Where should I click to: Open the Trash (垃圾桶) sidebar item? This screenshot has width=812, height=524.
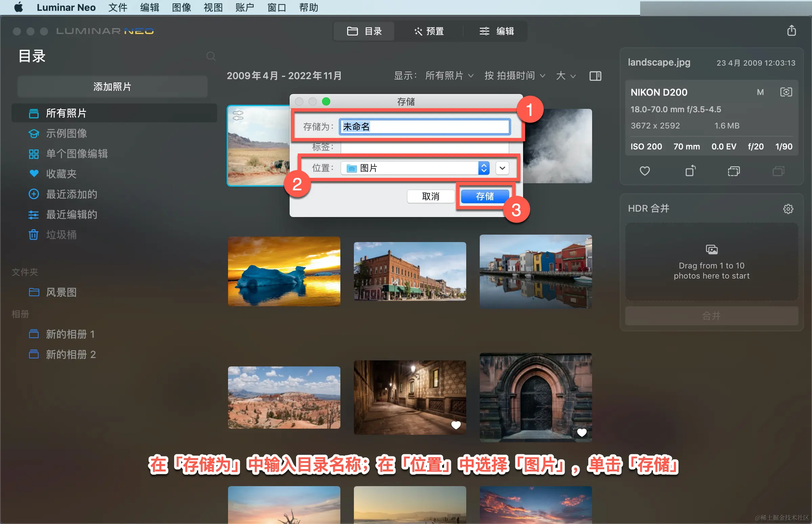click(x=61, y=235)
